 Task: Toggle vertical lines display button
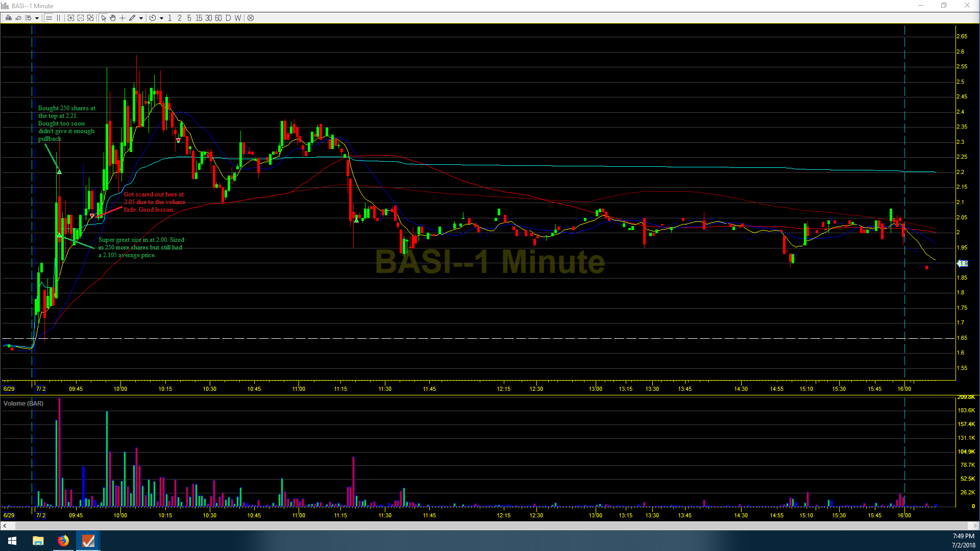59,18
